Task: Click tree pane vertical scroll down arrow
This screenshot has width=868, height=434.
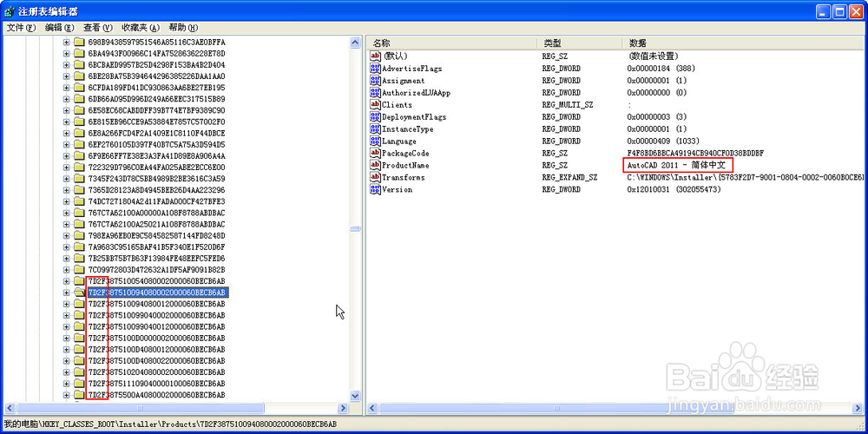Action: [355, 395]
